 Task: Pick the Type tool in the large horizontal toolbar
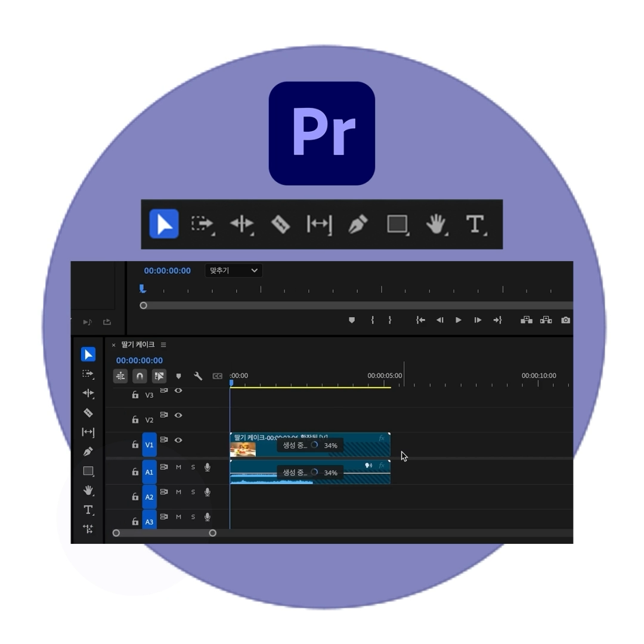(x=475, y=224)
